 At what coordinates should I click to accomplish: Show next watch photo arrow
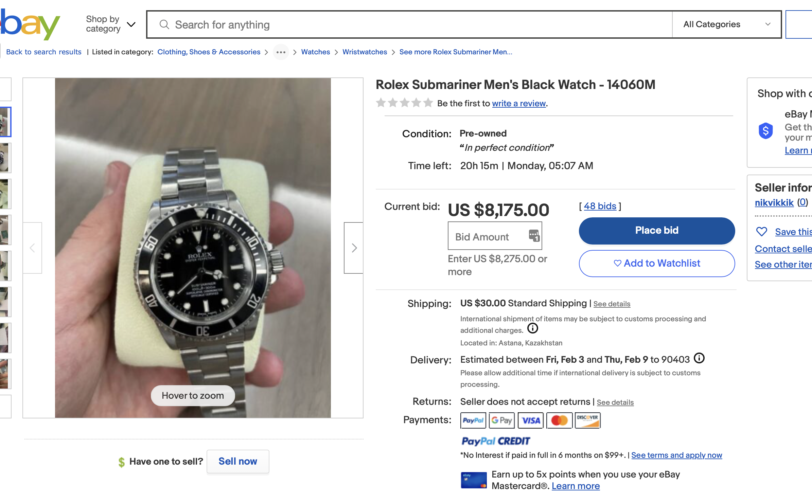click(354, 248)
